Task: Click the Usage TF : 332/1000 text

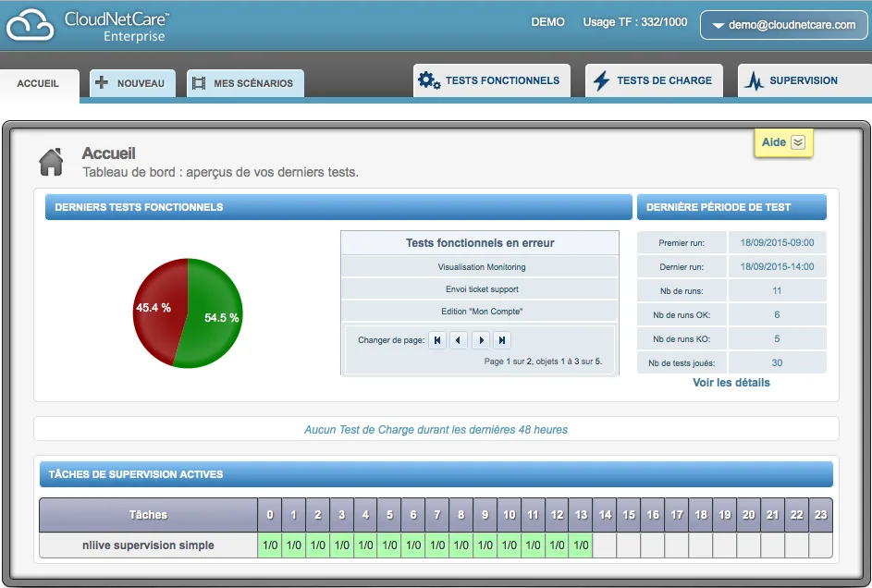Action: pyautogui.click(x=635, y=22)
